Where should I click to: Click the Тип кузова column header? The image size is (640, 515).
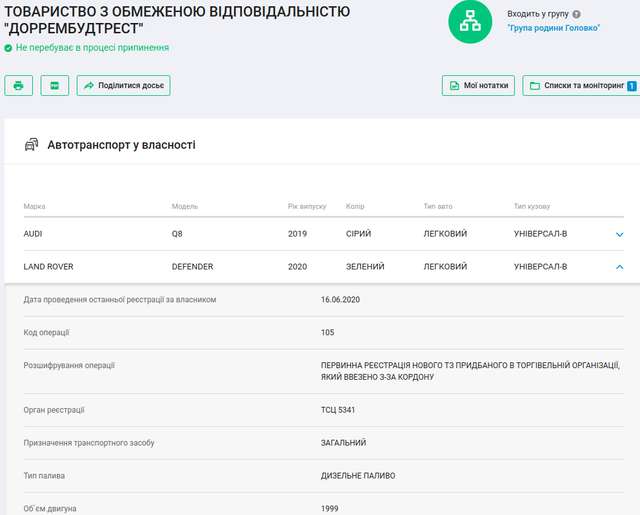(x=532, y=206)
